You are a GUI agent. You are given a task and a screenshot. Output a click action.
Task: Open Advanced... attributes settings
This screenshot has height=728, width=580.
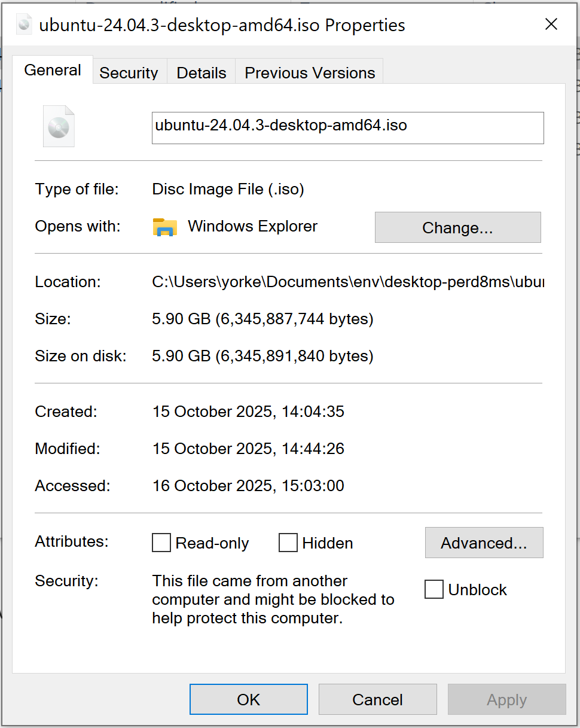tap(484, 543)
